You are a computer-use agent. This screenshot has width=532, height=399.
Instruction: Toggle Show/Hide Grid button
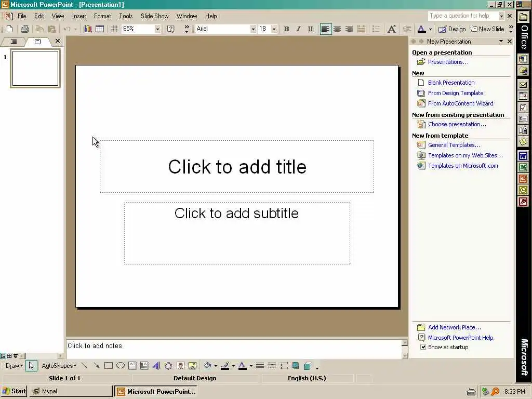coord(114,29)
